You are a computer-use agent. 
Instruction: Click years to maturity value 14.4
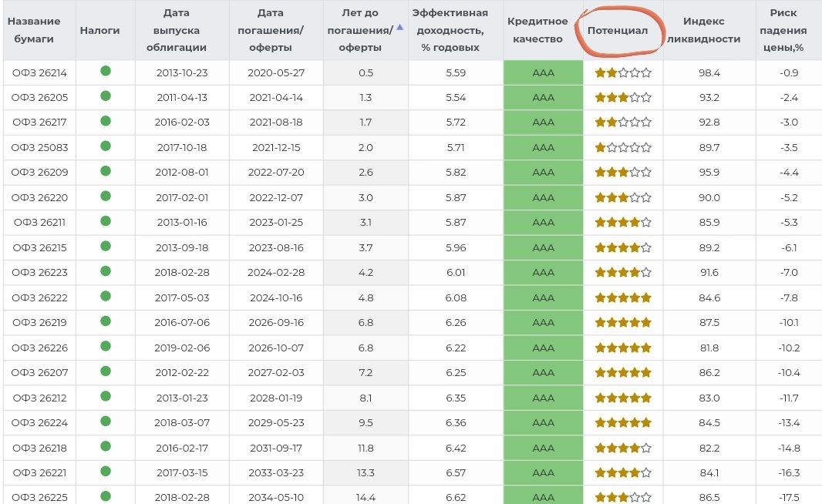click(366, 497)
